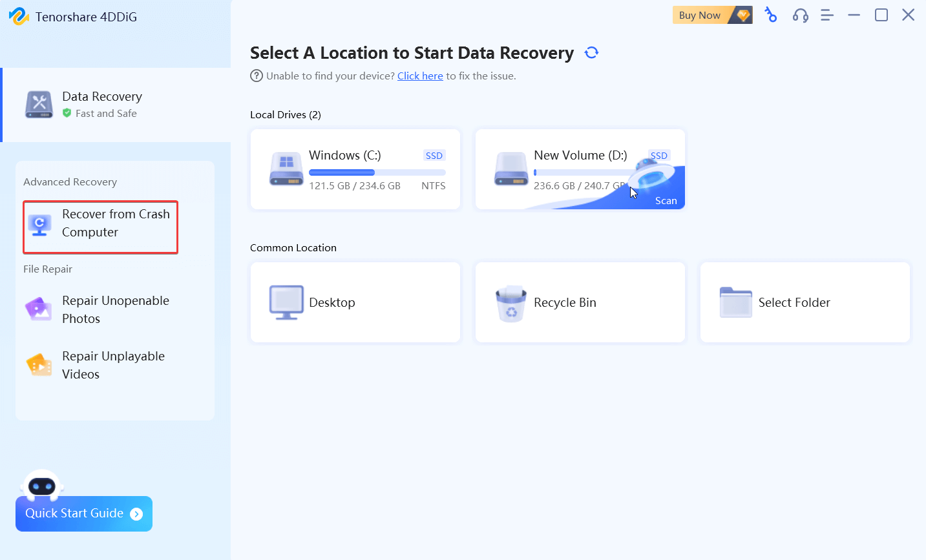
Task: Open Recover from Crash Computer
Action: click(x=100, y=227)
